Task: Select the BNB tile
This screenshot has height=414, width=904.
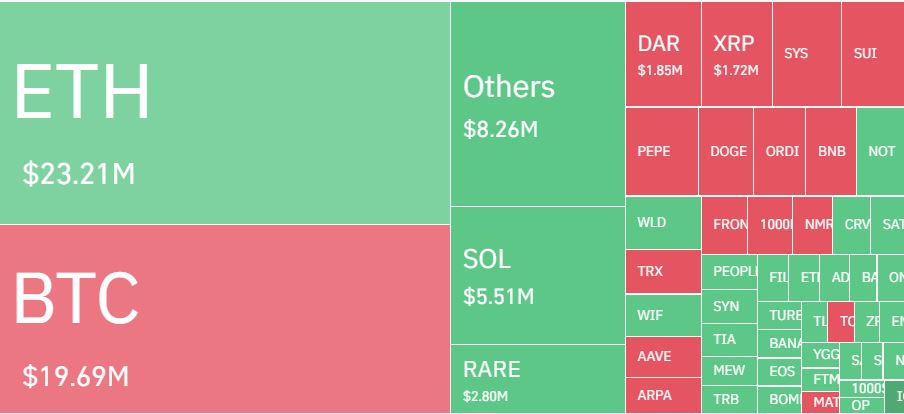Action: pos(831,152)
